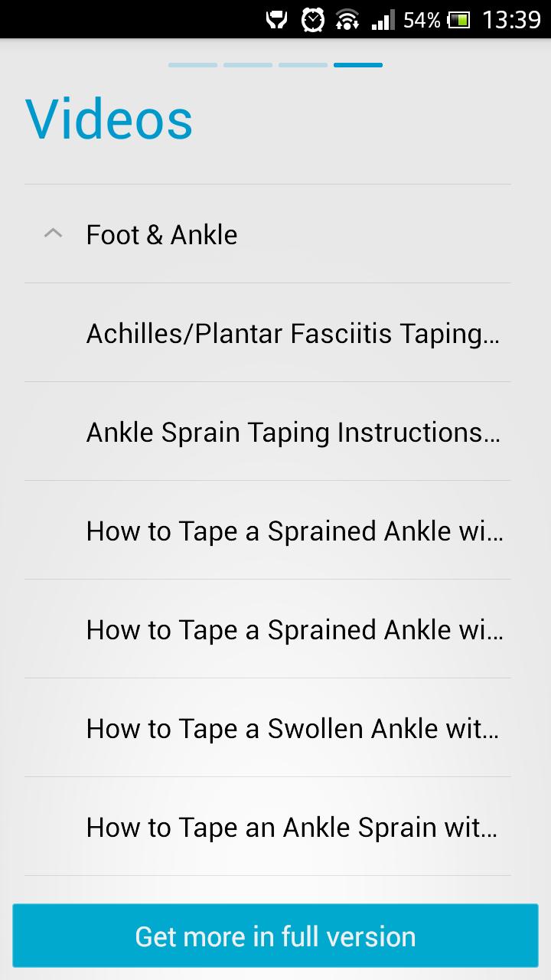Go to third page indicator dash
551x980 pixels.
(303, 65)
